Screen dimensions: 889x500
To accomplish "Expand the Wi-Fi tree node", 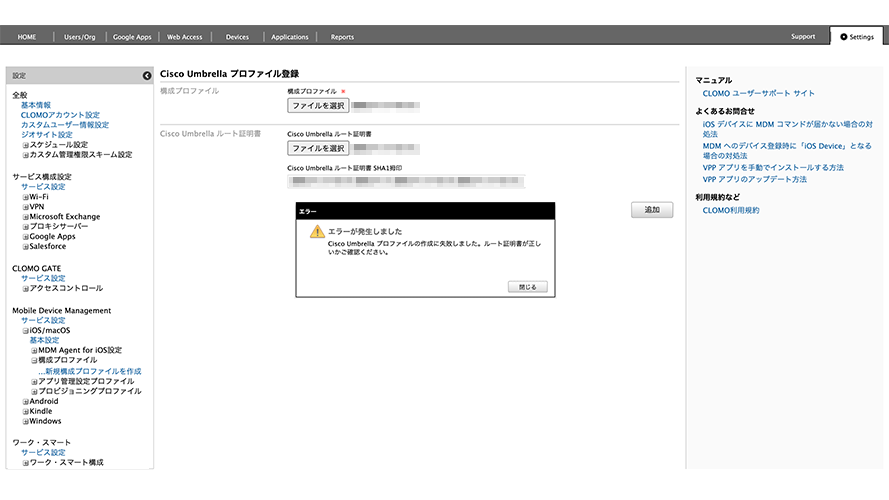I will [x=26, y=197].
